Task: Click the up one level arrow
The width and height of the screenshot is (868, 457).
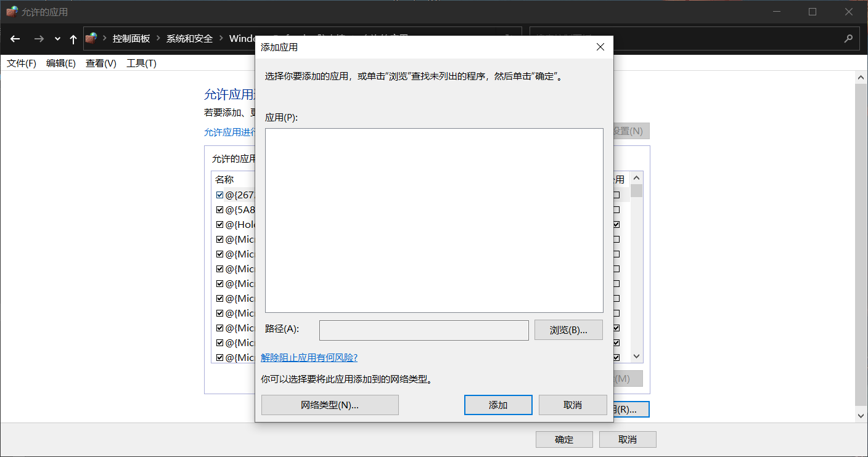Action: pyautogui.click(x=73, y=39)
